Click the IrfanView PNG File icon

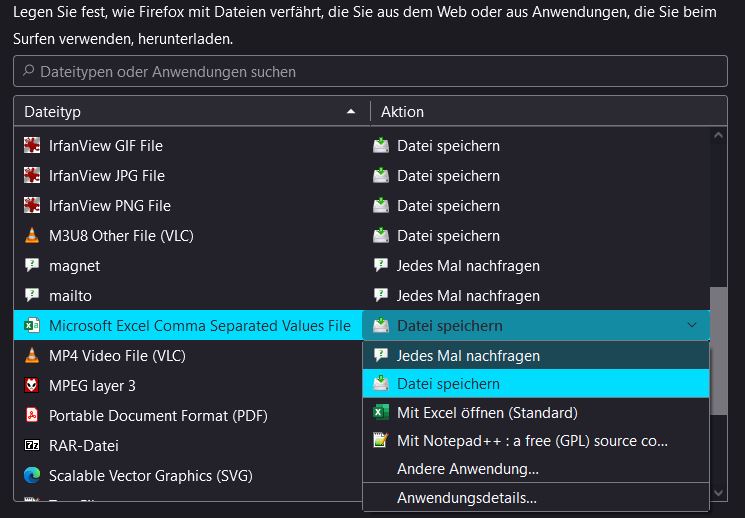point(32,205)
